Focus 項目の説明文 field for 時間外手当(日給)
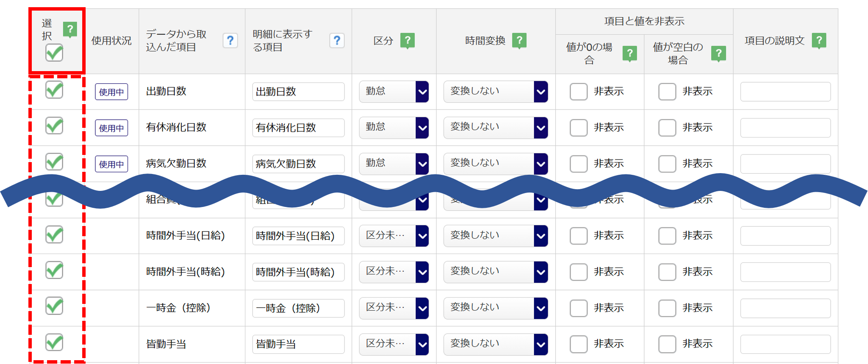Screen dimensions: 868x364 coord(785,236)
